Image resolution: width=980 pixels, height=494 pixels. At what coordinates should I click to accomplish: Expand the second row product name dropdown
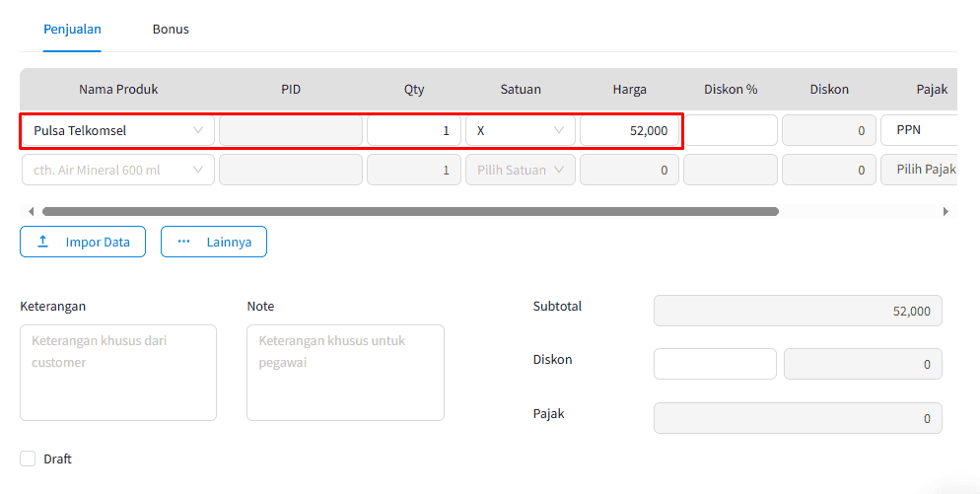click(x=118, y=170)
